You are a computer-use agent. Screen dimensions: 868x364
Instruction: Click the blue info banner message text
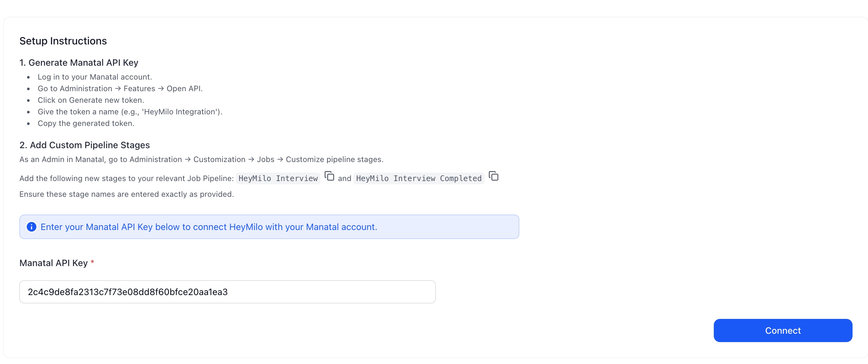click(209, 227)
